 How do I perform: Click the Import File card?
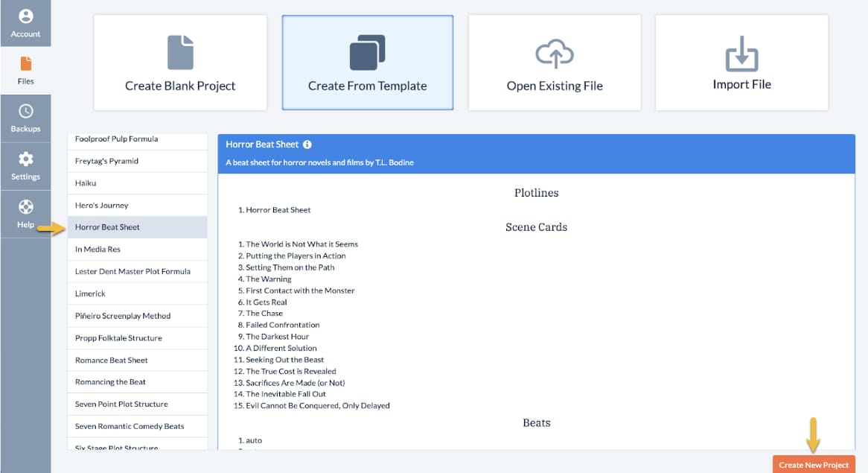pos(741,63)
